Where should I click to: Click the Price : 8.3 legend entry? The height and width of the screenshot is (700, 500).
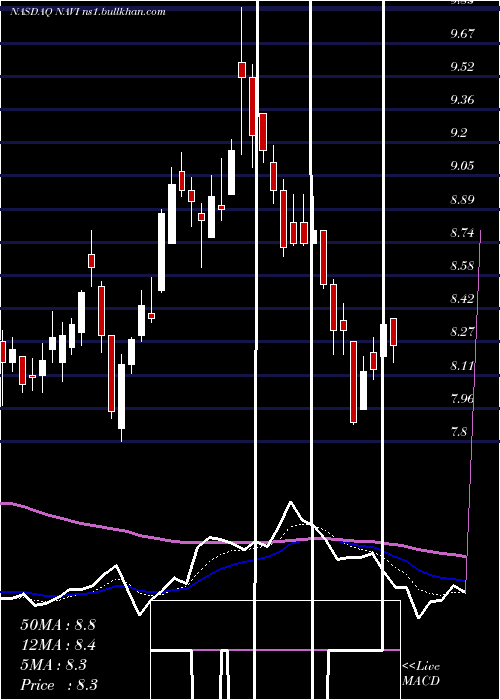[59, 685]
